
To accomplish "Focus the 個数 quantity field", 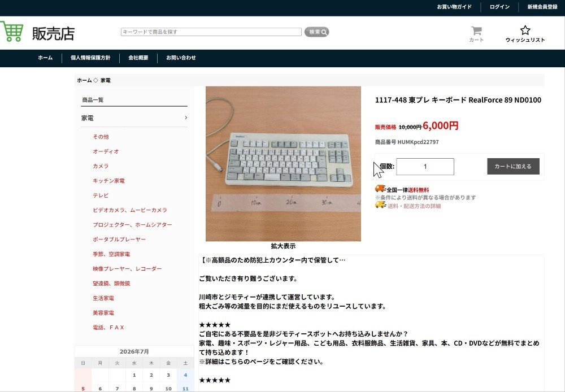I will coord(425,167).
